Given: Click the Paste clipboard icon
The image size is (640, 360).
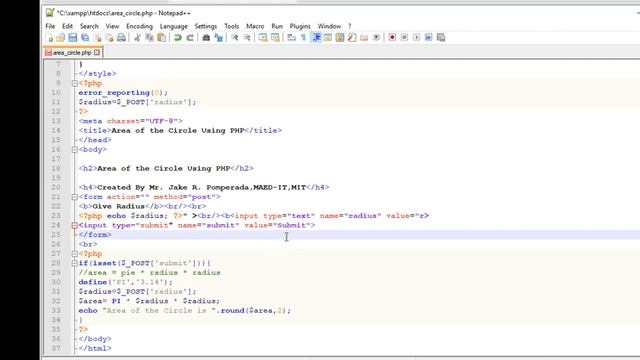Looking at the screenshot, I should [162, 38].
